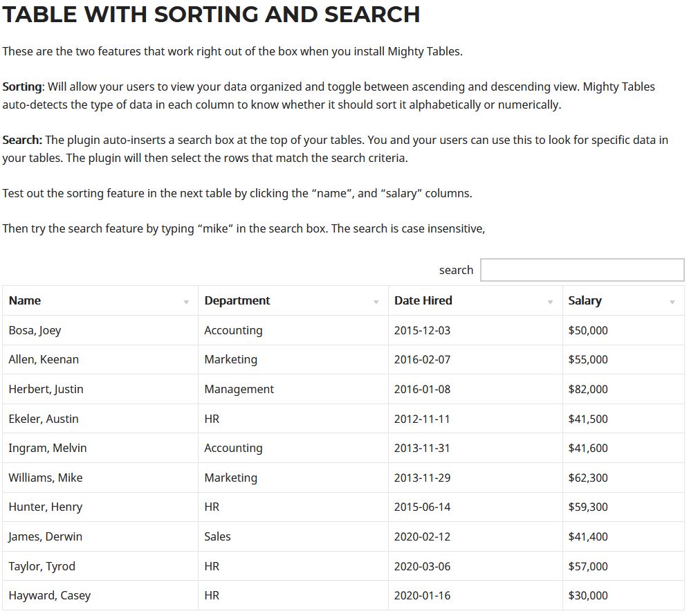The width and height of the screenshot is (689, 616).
Task: Click the sort arrow in Salary column
Action: [x=672, y=302]
